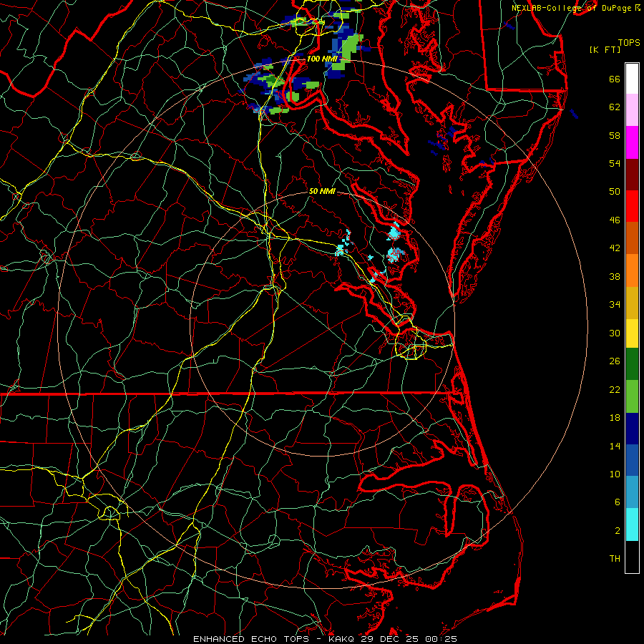Image resolution: width=644 pixels, height=644 pixels.
Task: Click the NEXLAB-College of DuPage credit text
Action: click(x=572, y=8)
